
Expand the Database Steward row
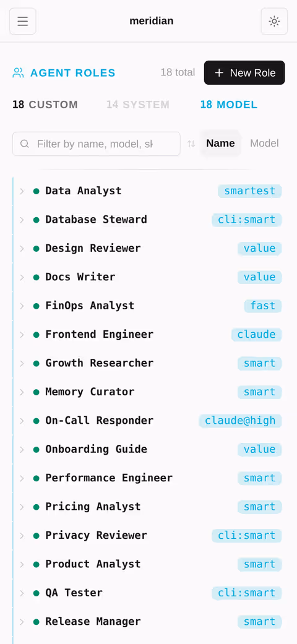(147, 220)
